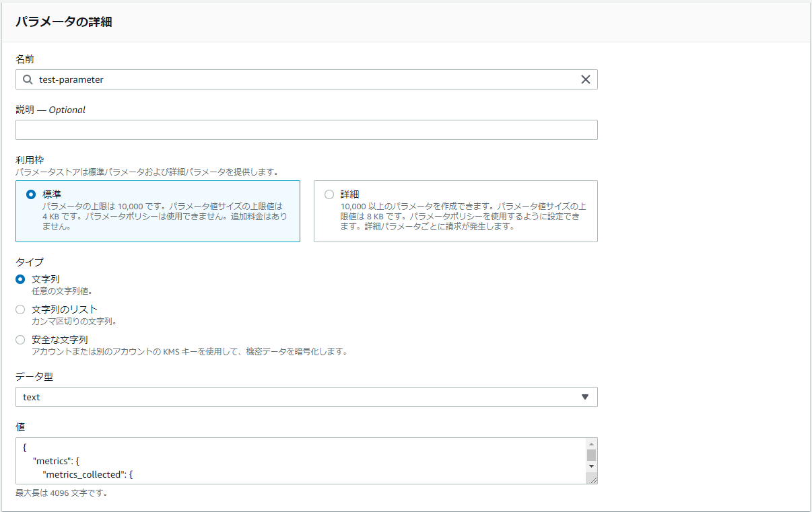The width and height of the screenshot is (812, 512).
Task: Click the search magnifier icon in name field
Action: [28, 79]
